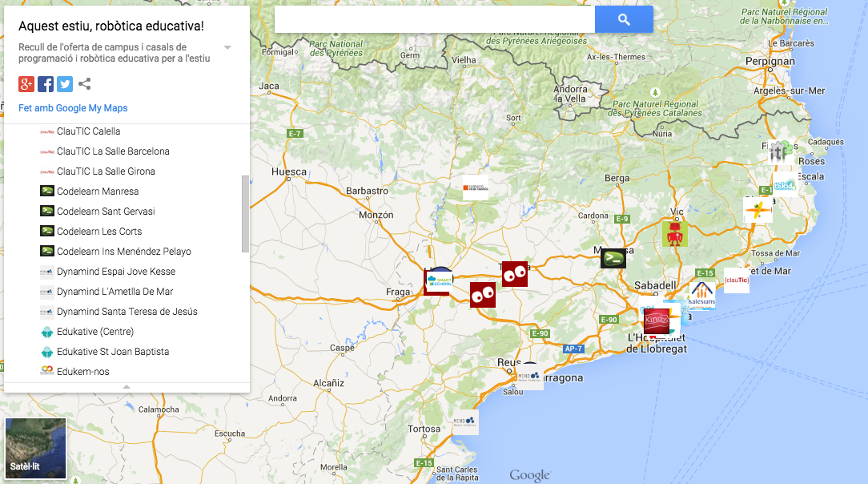The image size is (868, 484).
Task: Focus the map search text field
Action: (x=435, y=19)
